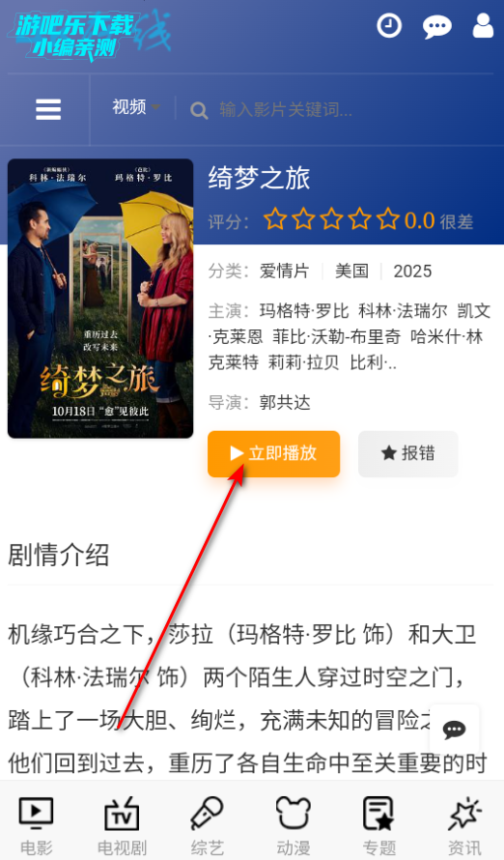Viewport: 504px width, 860px height.
Task: Open the user profile icon
Action: (483, 26)
